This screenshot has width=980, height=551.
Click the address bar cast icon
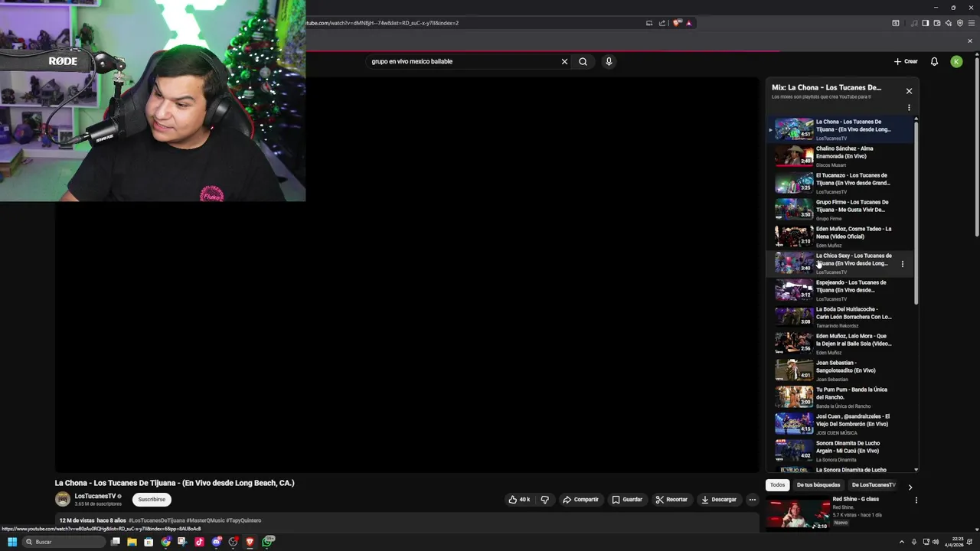[x=649, y=23]
